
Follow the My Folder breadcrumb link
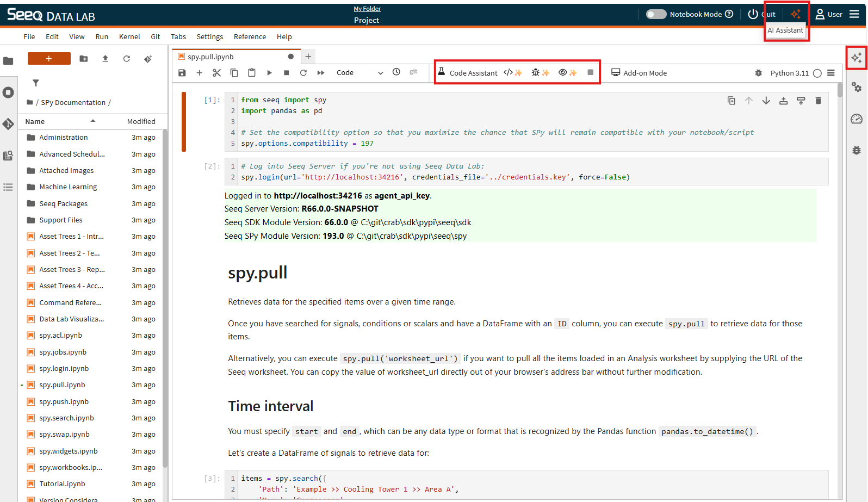point(367,9)
